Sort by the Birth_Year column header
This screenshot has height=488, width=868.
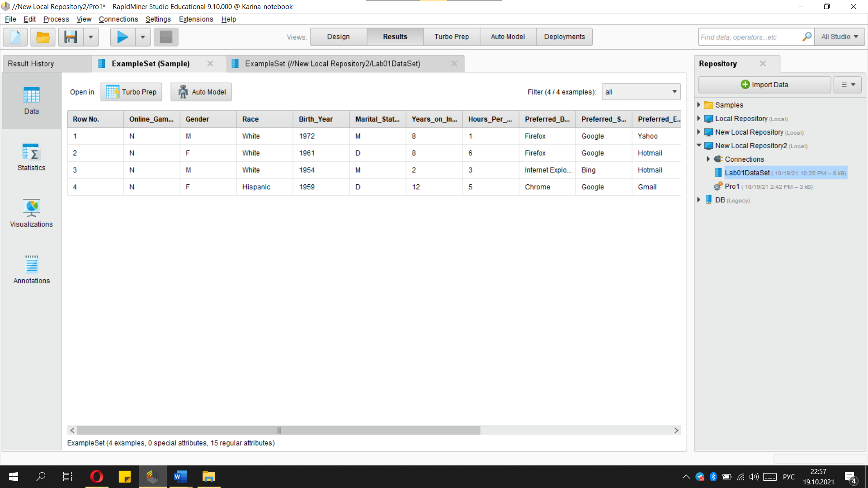click(321, 119)
